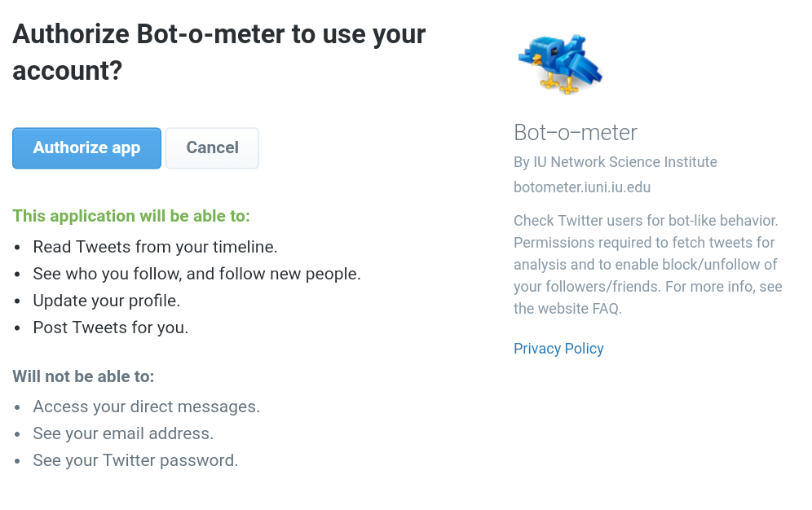Click the 'Authorize Bot-o-meter to use your account?' heading
This screenshot has width=812, height=510.
pyautogui.click(x=218, y=52)
